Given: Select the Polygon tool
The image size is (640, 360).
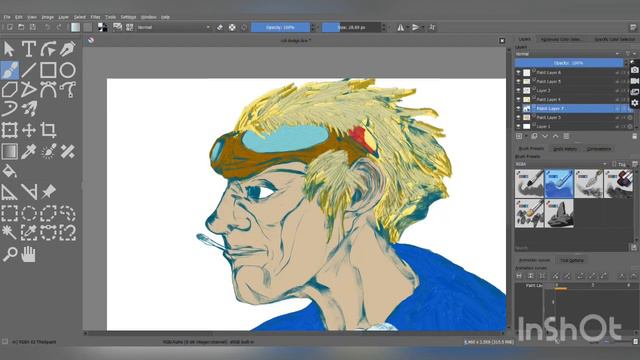Looking at the screenshot, I should pyautogui.click(x=9, y=89).
